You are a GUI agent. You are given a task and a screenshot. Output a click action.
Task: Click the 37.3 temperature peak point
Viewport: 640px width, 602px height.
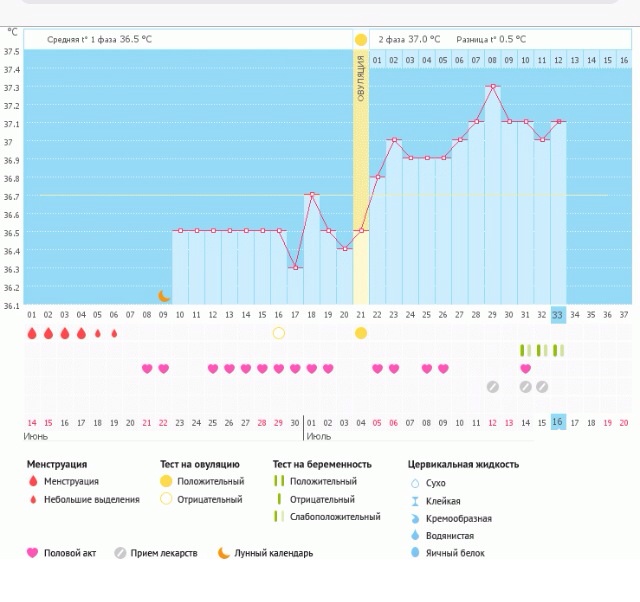pos(492,87)
